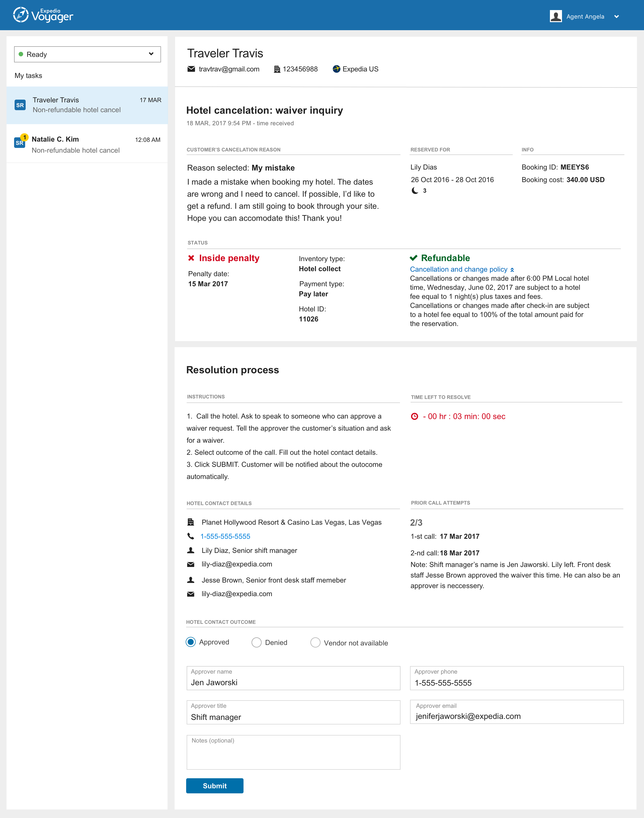This screenshot has height=818, width=644.
Task: Expand the Agent Angela account menu chevron
Action: click(617, 17)
